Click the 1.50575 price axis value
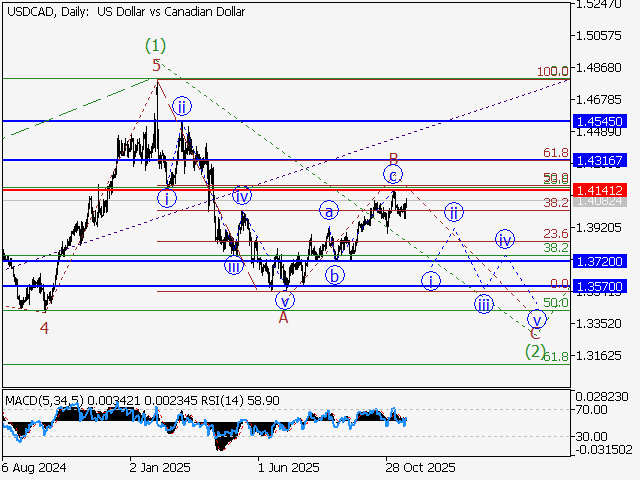Image resolution: width=640 pixels, height=480 pixels. 599,36
